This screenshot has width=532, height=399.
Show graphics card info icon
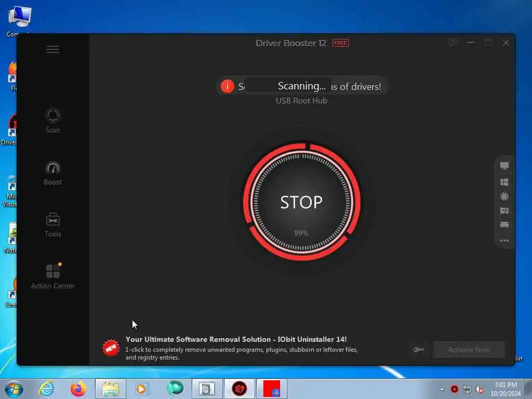(x=504, y=211)
